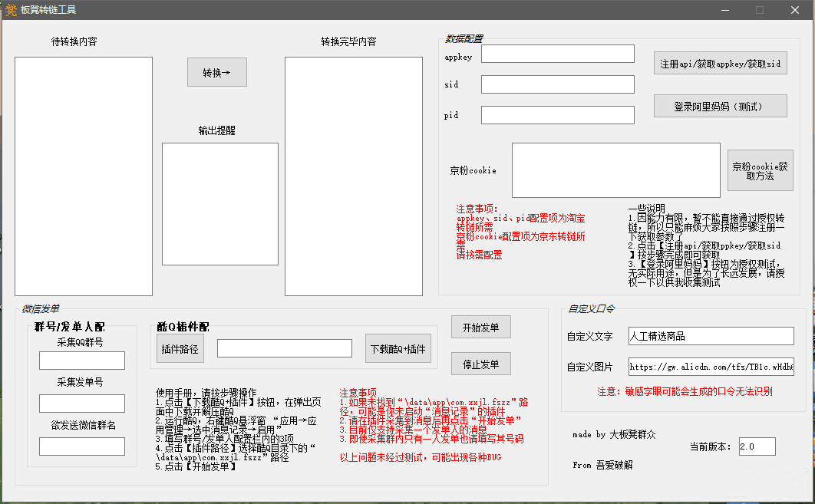Viewport: 815px width, 504px height.
Task: Click the app icon in title bar
Action: click(11, 10)
